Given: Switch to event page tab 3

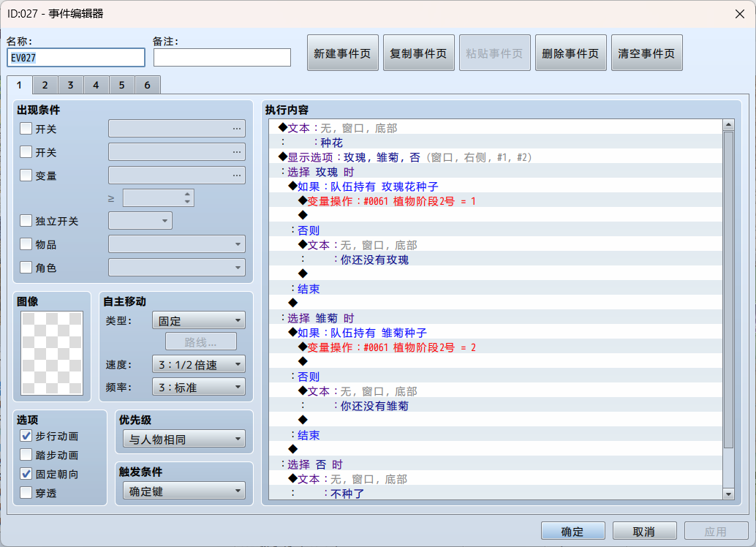Looking at the screenshot, I should [x=70, y=86].
